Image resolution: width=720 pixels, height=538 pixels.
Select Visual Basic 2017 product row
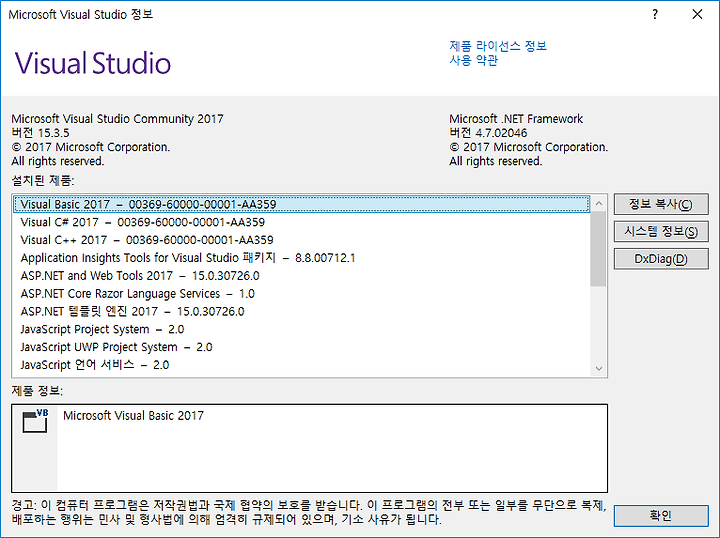tap(301, 204)
